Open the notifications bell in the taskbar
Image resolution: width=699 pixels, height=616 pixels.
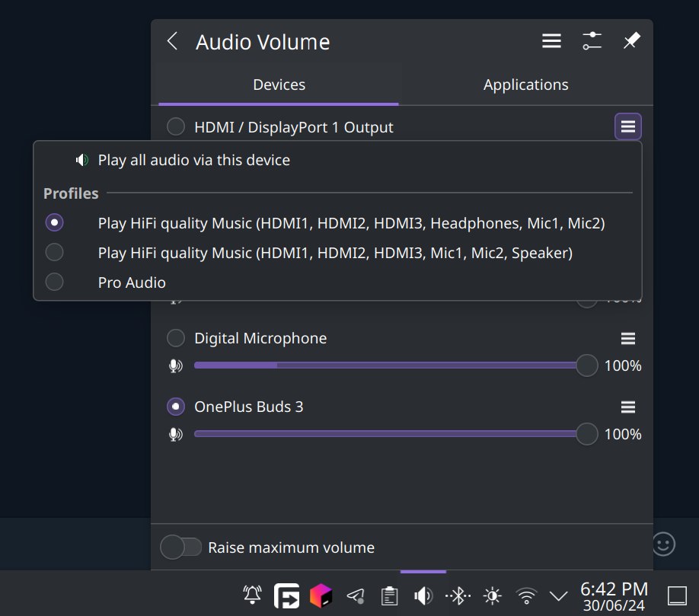[252, 596]
